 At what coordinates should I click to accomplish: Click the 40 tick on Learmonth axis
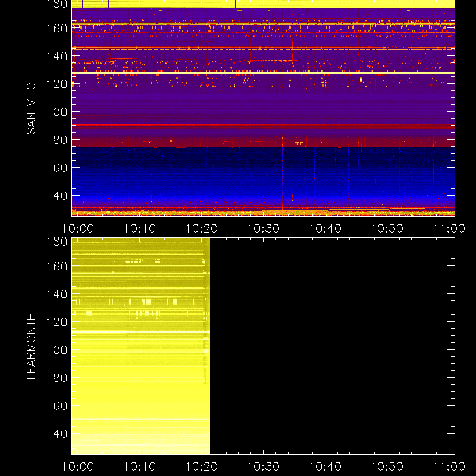[x=60, y=434]
